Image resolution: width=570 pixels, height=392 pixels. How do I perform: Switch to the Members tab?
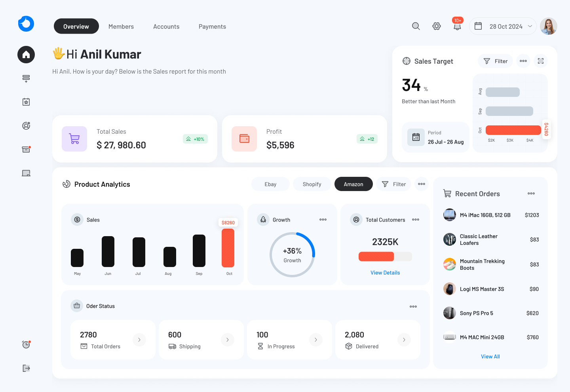click(x=121, y=27)
